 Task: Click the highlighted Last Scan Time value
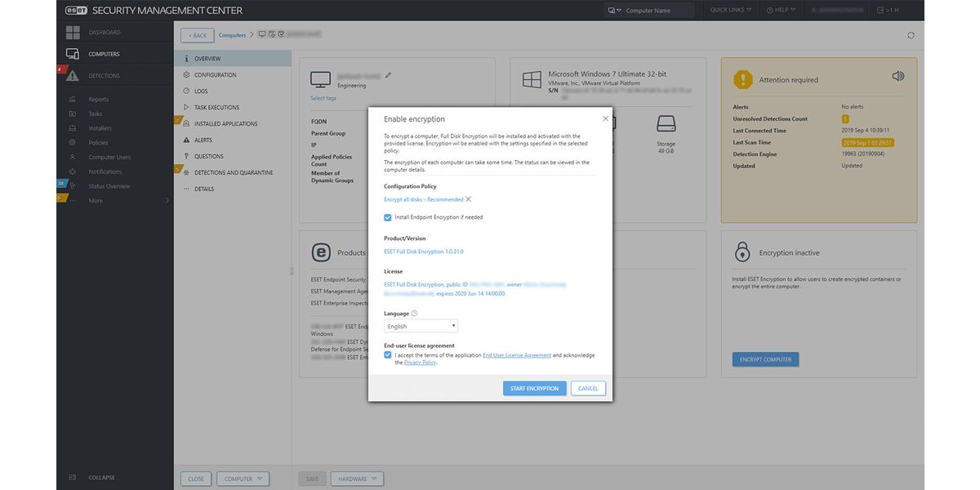click(867, 143)
